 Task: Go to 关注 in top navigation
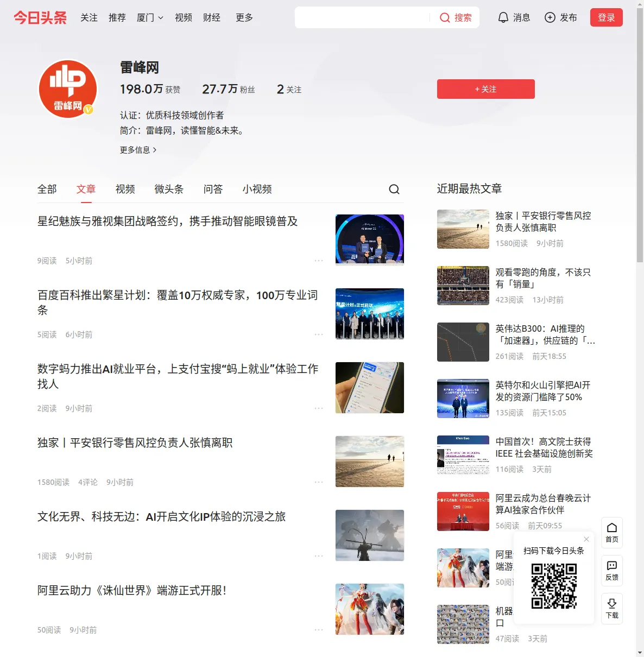[89, 17]
